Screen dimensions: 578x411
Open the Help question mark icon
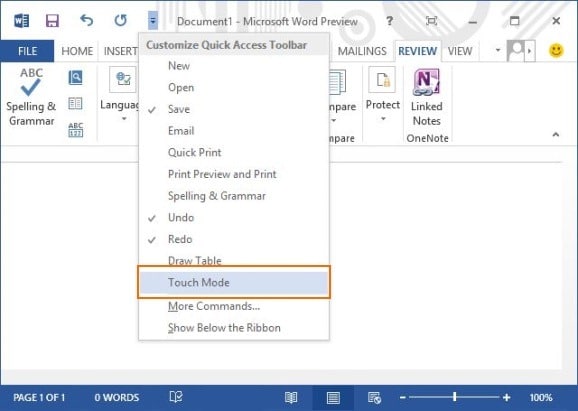click(x=389, y=21)
